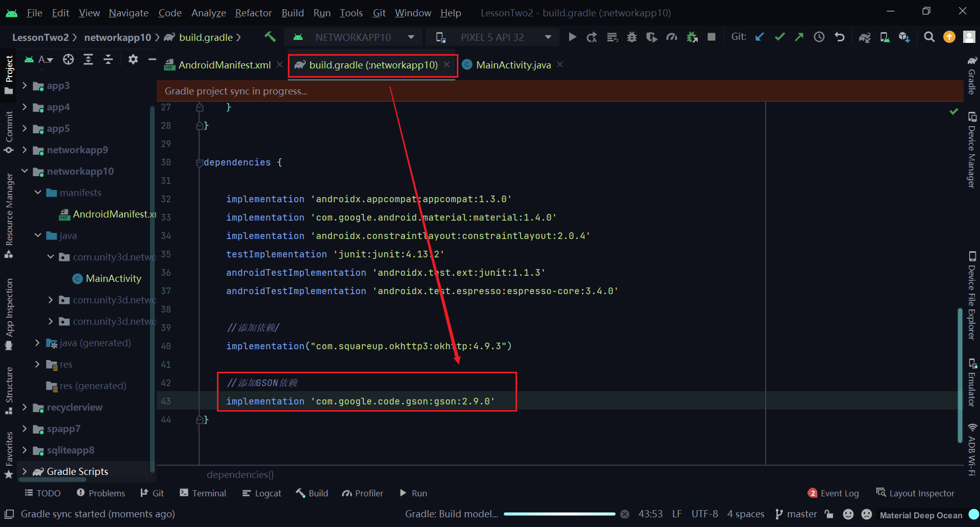Click the happy smiley feedback icon

tap(848, 514)
